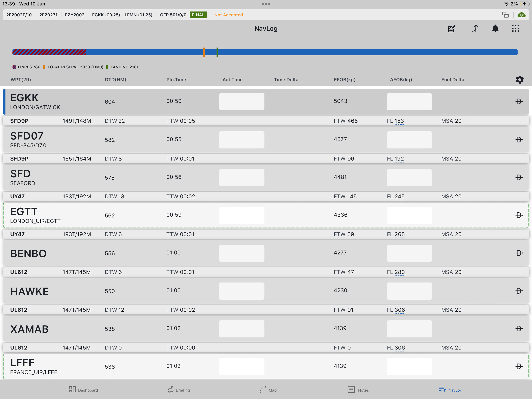Tap AFOB field for EGKK
532x399 pixels.
(409, 102)
